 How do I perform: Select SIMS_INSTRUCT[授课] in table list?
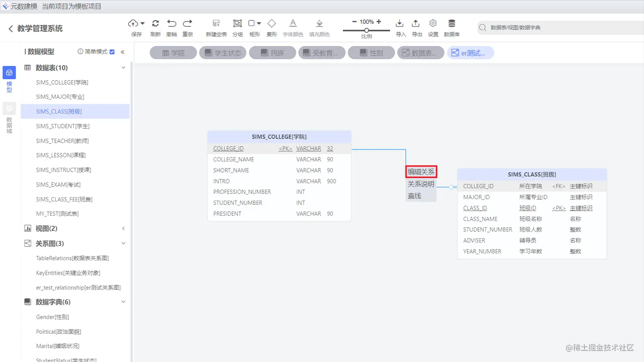63,170
